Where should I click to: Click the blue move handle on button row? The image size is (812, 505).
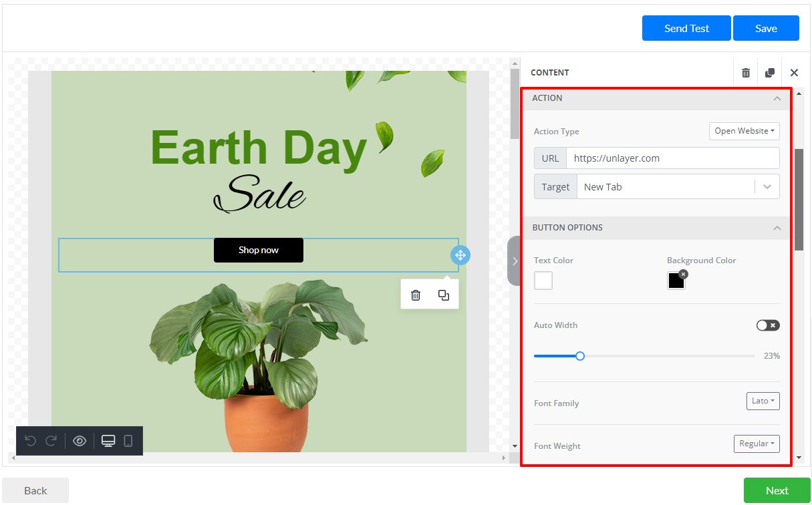[x=460, y=255]
